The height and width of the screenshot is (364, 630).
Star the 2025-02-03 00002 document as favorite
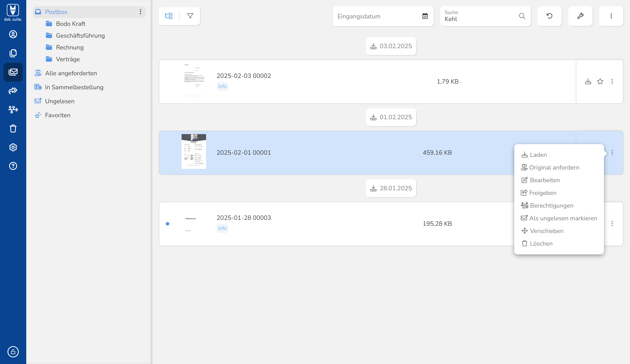pyautogui.click(x=600, y=81)
